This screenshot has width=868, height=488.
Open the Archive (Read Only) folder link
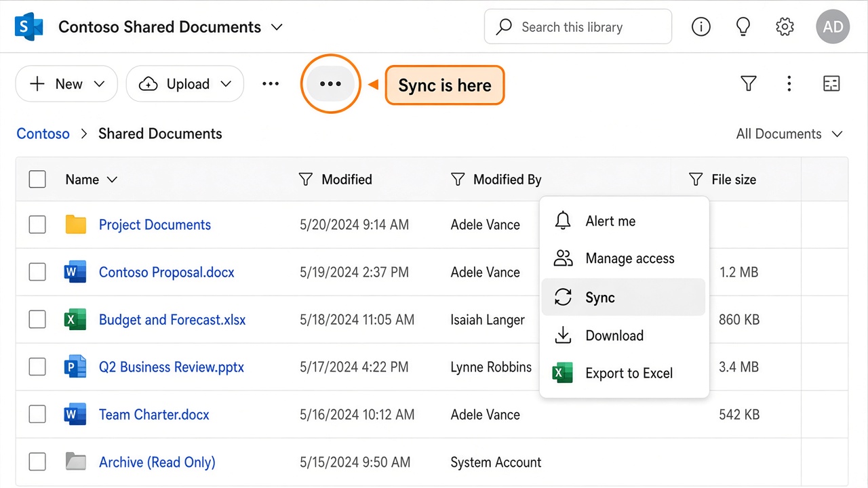157,462
